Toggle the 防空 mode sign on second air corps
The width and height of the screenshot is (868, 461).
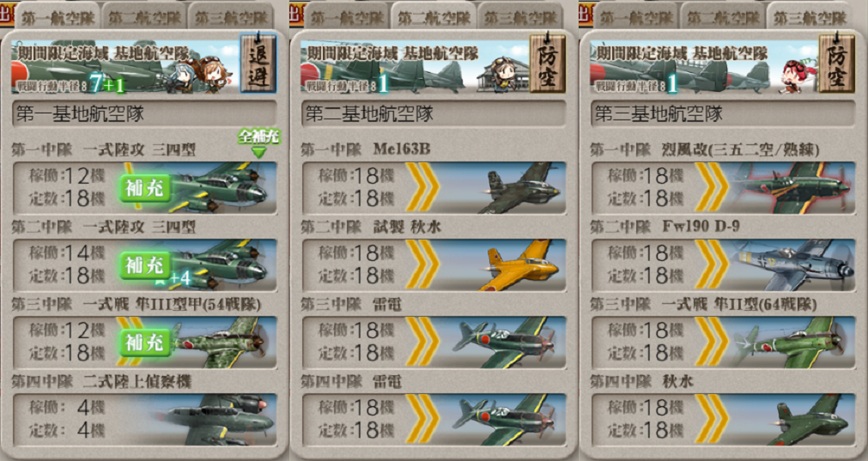coord(548,63)
